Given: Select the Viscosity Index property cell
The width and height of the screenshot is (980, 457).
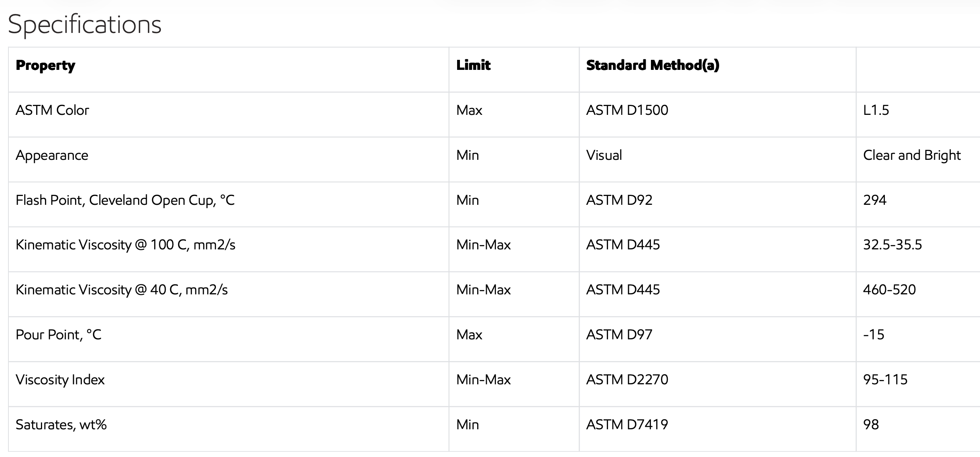Looking at the screenshot, I should [x=60, y=380].
